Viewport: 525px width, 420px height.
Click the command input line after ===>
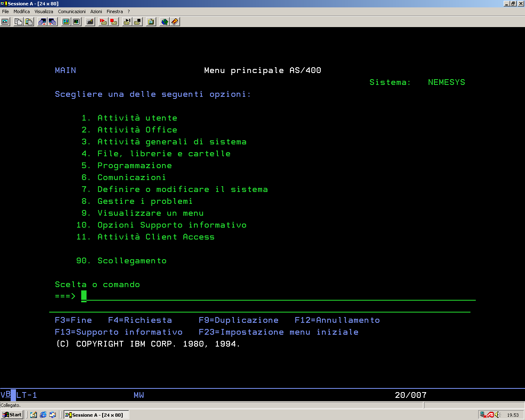pos(278,296)
